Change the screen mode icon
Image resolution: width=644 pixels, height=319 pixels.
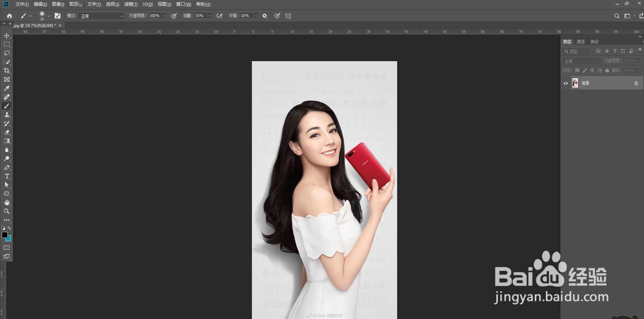tap(7, 256)
